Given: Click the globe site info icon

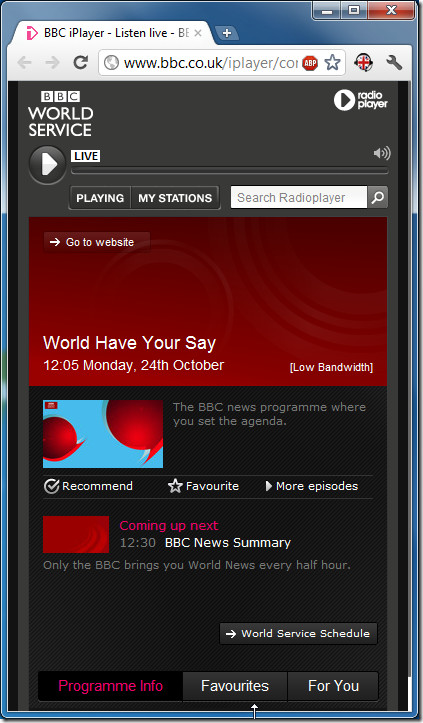Looking at the screenshot, I should [111, 63].
